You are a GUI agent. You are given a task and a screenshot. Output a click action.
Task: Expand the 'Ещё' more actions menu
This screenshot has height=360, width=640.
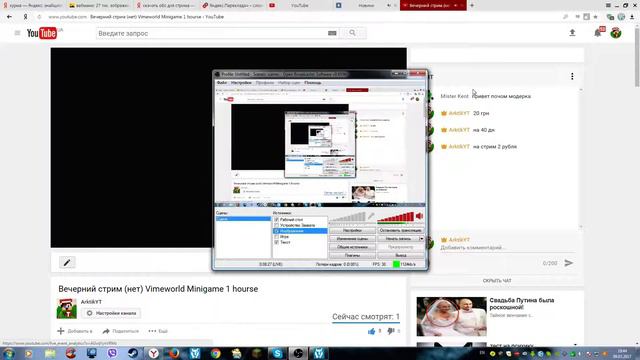[x=158, y=331]
